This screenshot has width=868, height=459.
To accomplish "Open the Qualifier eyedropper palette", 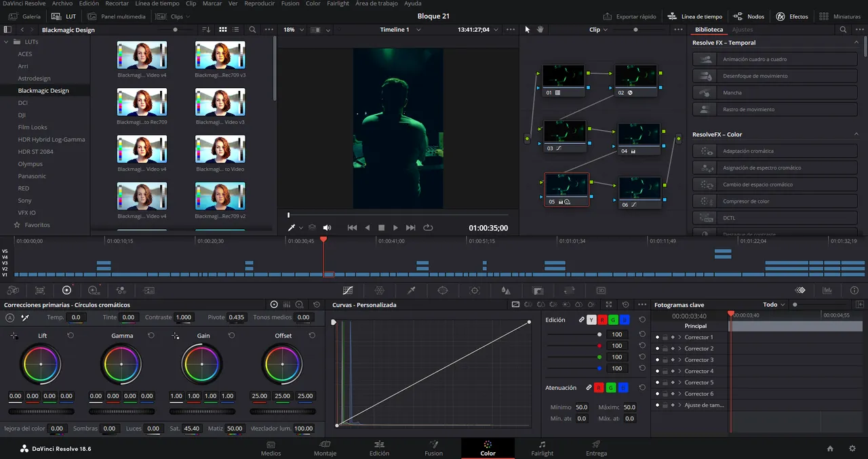I will (x=411, y=290).
